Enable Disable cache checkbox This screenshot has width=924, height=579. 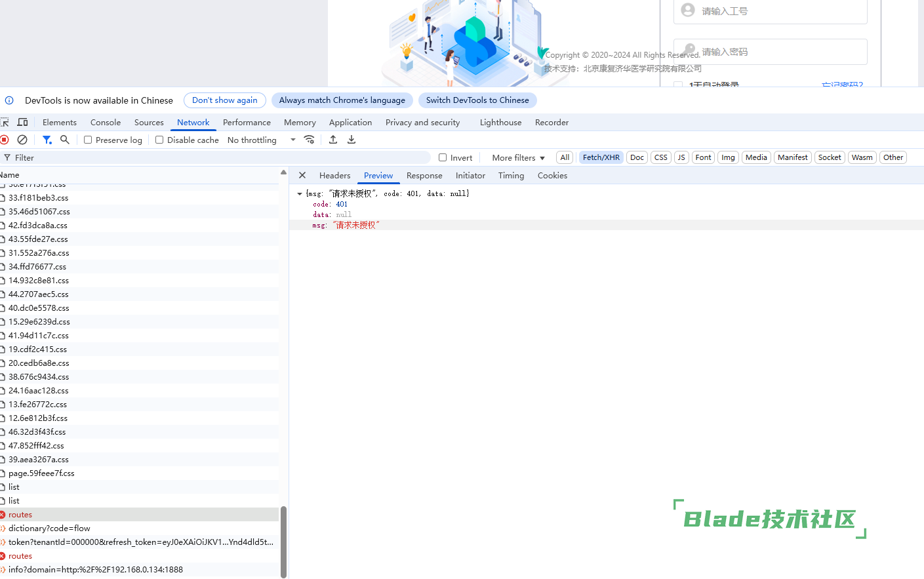[x=159, y=140]
